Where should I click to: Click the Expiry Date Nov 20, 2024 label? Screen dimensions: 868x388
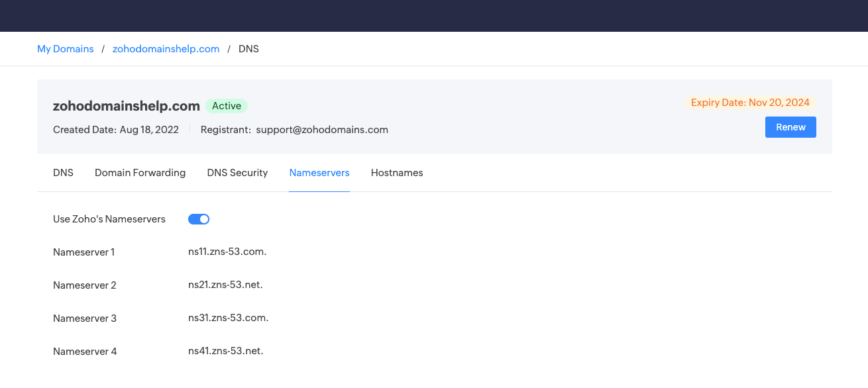(x=750, y=103)
